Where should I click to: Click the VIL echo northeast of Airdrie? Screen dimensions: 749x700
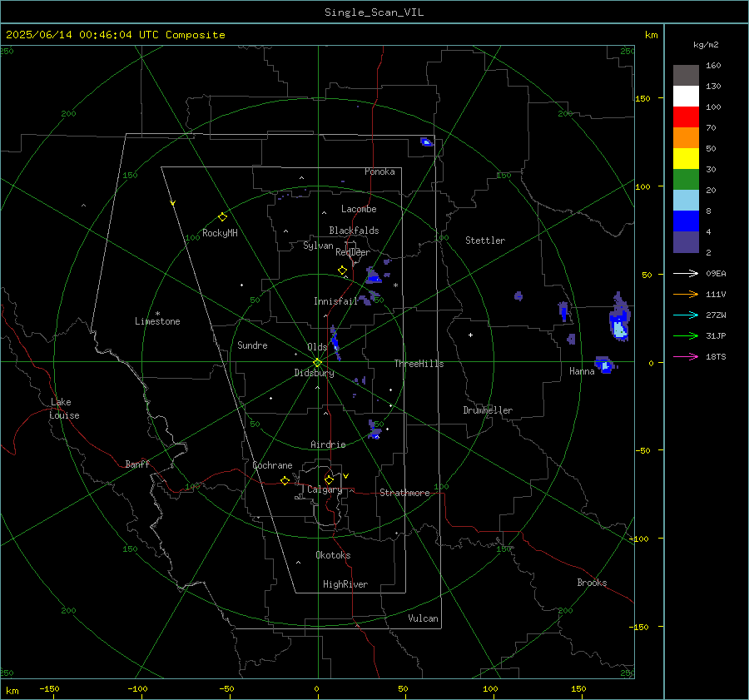(375, 430)
